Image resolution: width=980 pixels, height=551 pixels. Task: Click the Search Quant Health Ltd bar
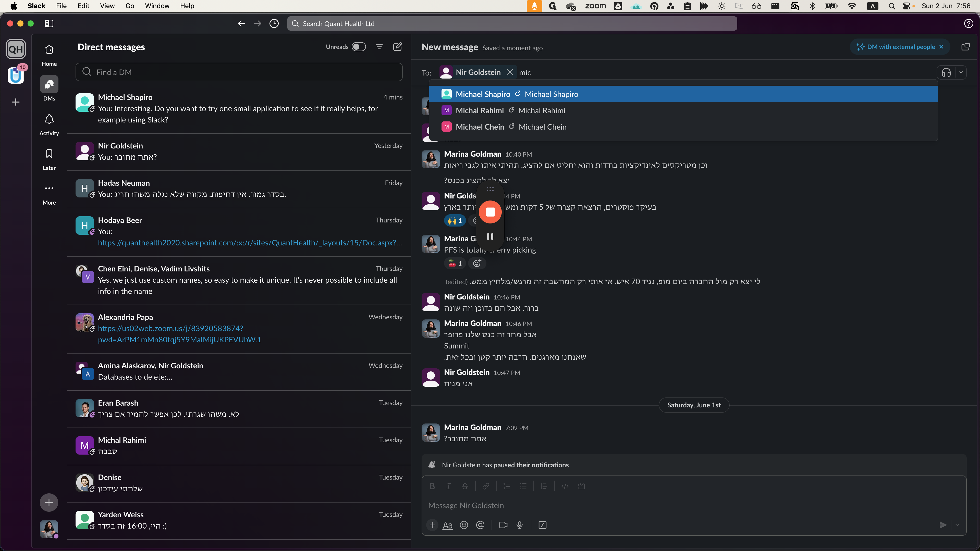point(512,23)
